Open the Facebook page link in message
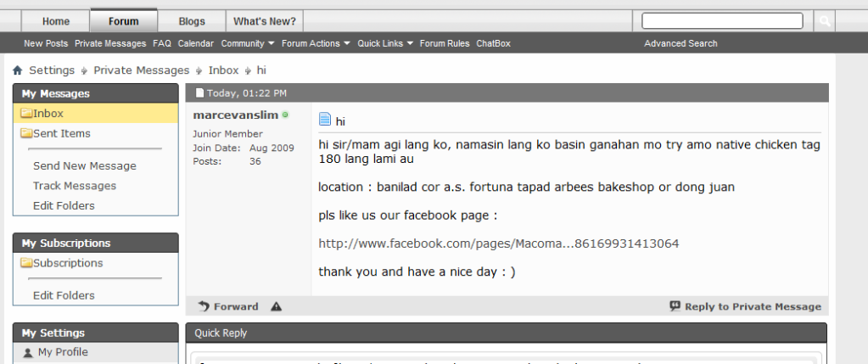This screenshot has width=868, height=364. coord(498,244)
